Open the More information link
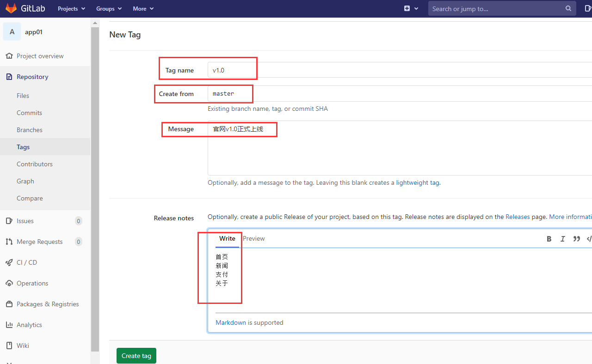The width and height of the screenshot is (592, 364). (x=570, y=217)
